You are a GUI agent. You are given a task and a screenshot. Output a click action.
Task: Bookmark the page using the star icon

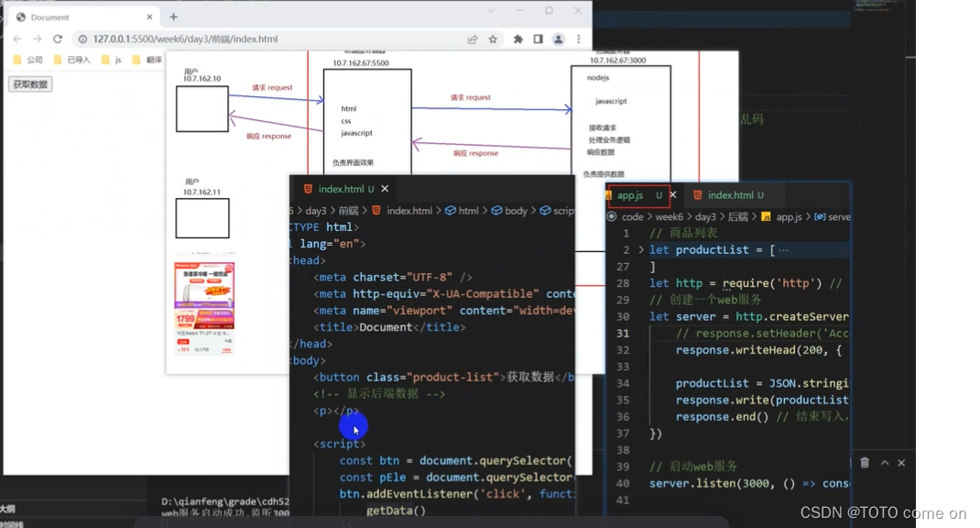(491, 38)
